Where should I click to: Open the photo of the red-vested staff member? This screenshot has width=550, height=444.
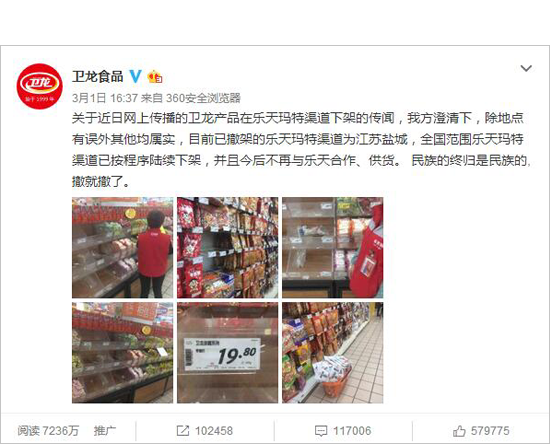[x=122, y=248]
